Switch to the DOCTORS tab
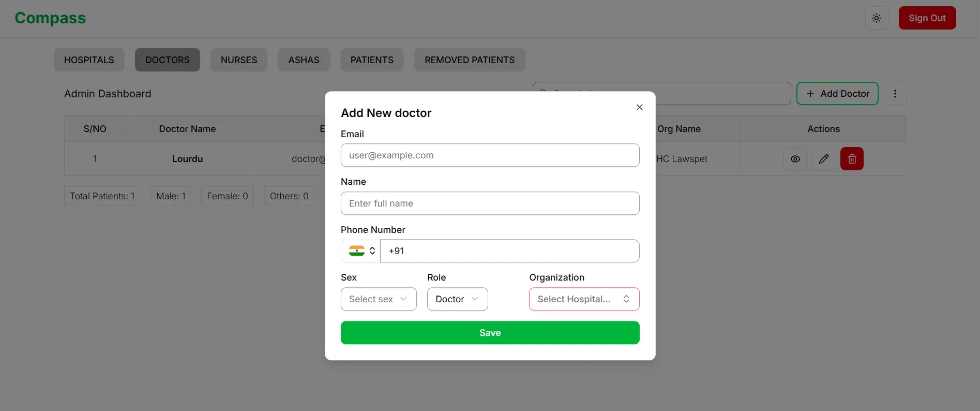This screenshot has width=980, height=411. [x=168, y=60]
